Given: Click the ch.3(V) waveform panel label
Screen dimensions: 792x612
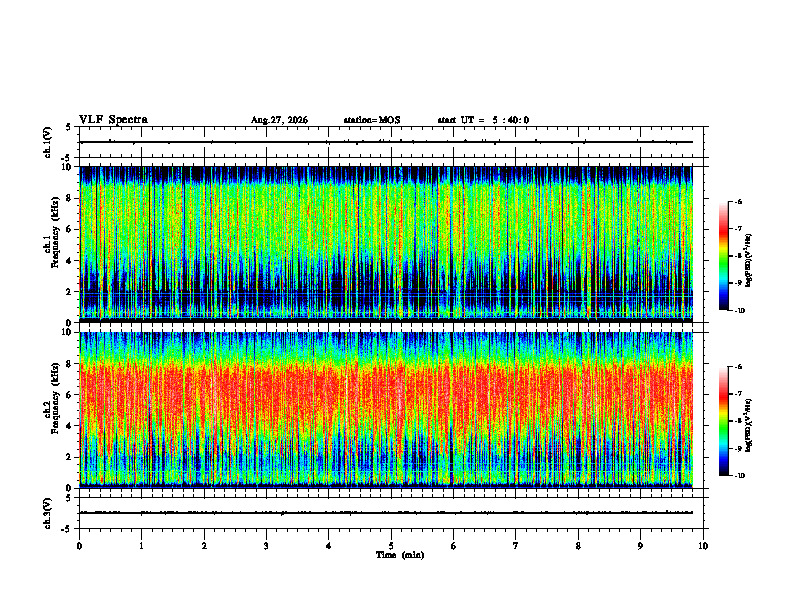Looking at the screenshot, I should 48,513.
